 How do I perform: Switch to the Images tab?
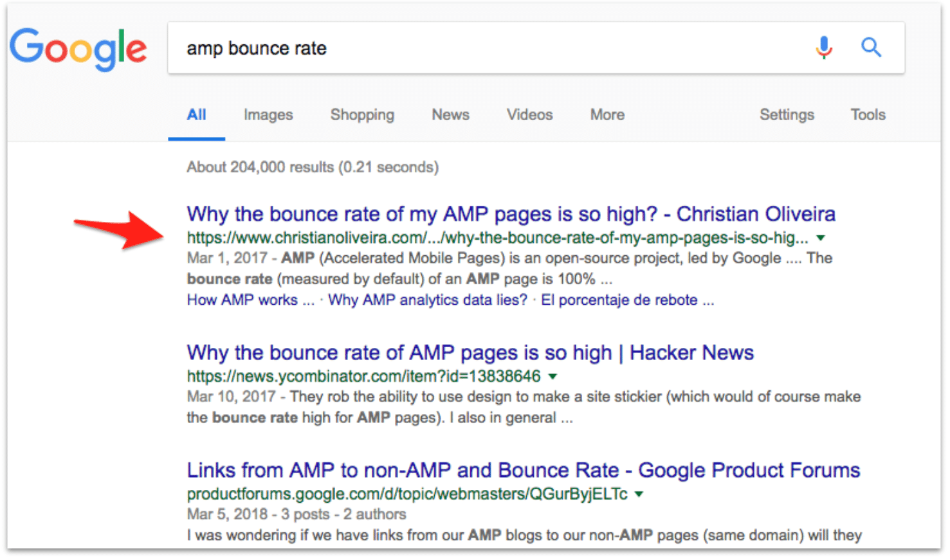[268, 115]
